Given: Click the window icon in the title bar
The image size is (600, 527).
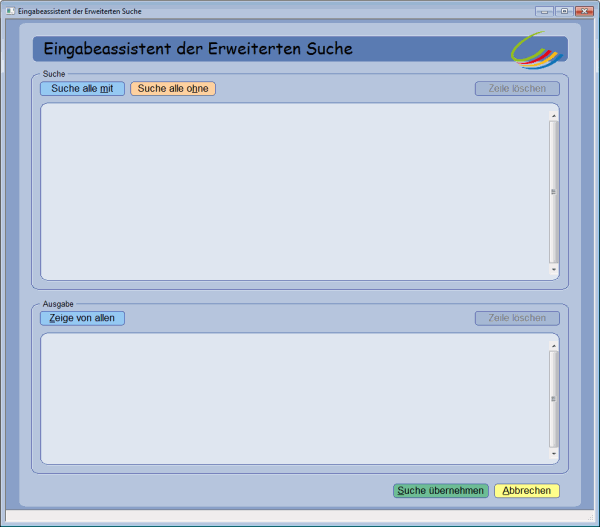Looking at the screenshot, I should 10,11.
